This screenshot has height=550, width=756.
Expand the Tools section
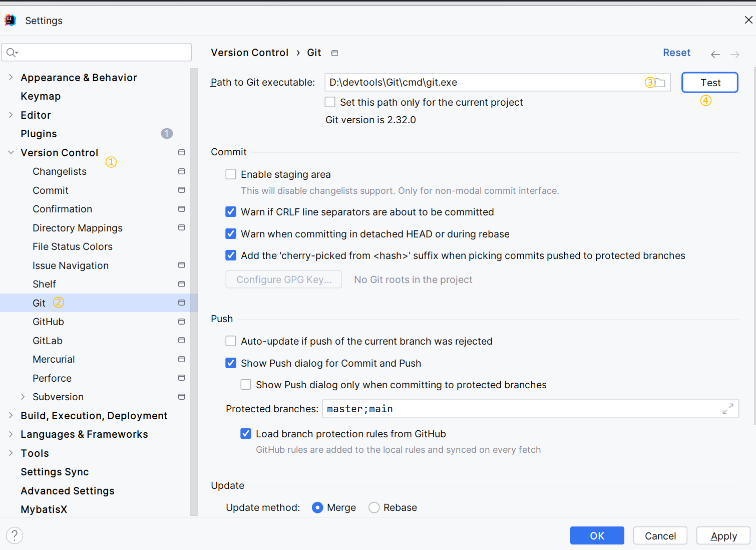click(11, 453)
